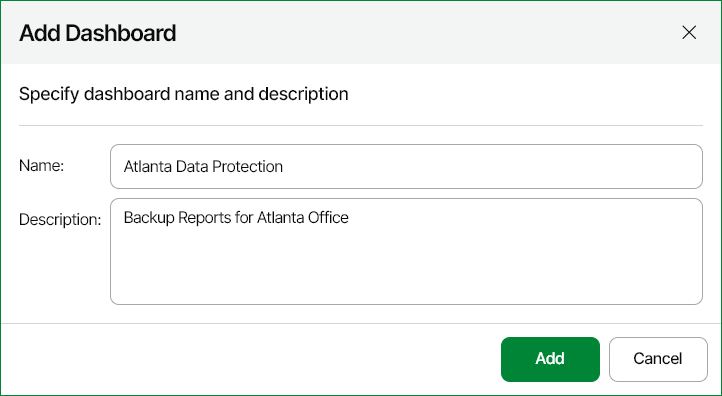Viewport: 722px width, 396px height.
Task: Dismiss the dialog using Cancel
Action: tap(658, 359)
